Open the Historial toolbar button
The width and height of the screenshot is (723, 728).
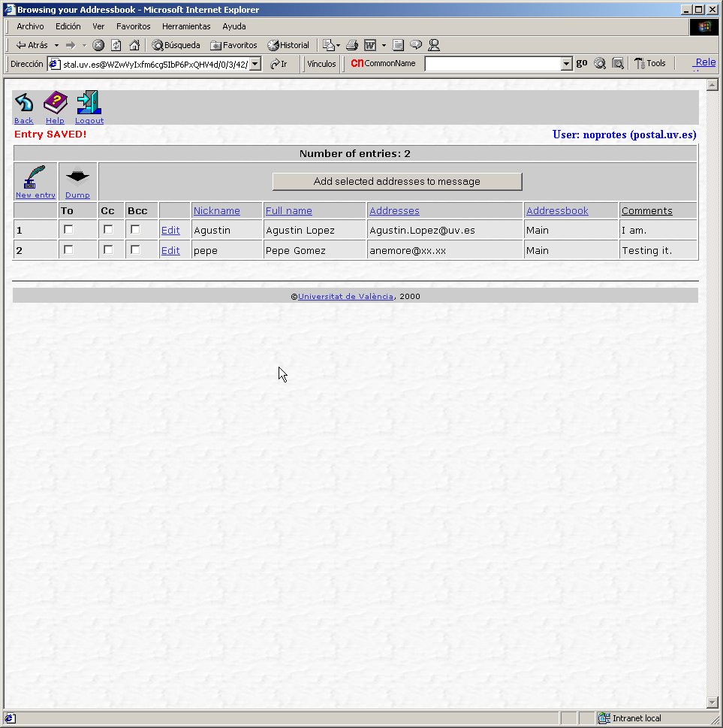(288, 45)
